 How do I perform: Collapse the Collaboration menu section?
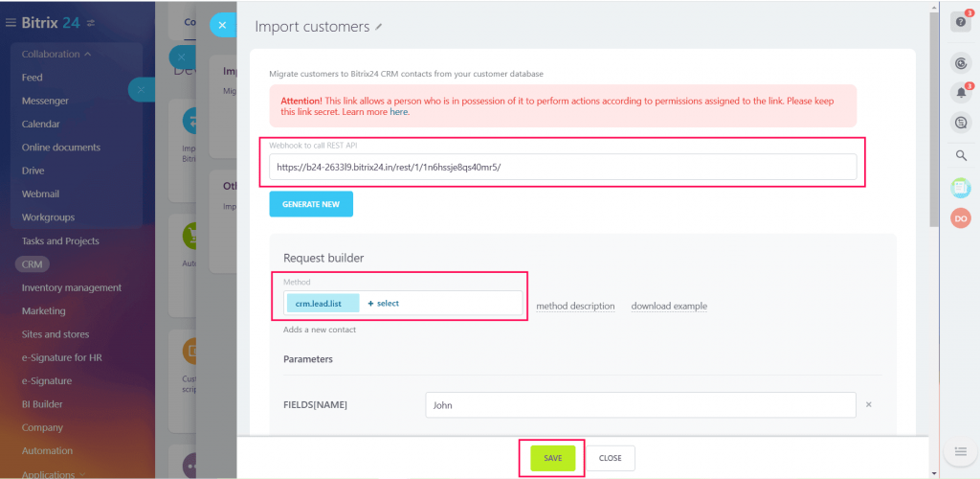[x=56, y=55]
